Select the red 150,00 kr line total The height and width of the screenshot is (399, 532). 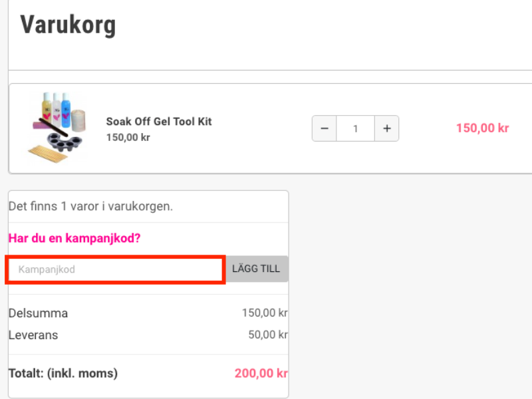coord(483,128)
